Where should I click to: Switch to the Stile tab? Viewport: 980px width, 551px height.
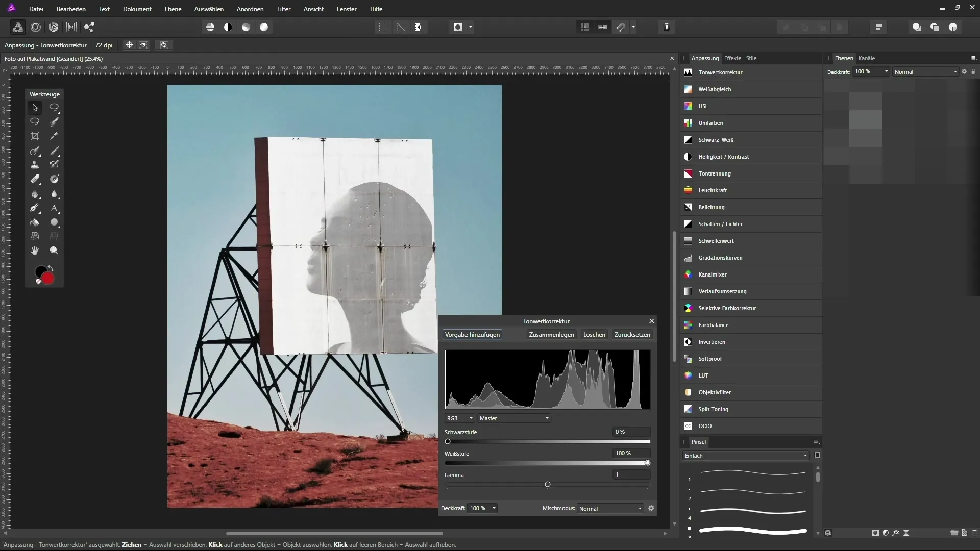click(751, 58)
